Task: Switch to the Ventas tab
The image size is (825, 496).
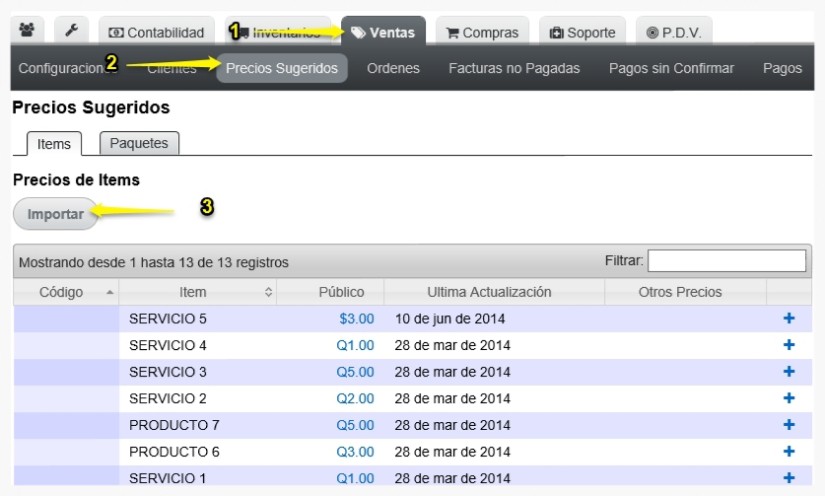Action: point(384,32)
